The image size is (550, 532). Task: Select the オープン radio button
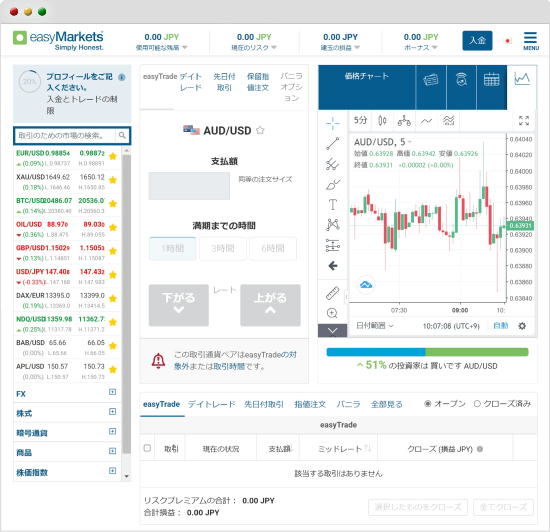click(x=428, y=404)
